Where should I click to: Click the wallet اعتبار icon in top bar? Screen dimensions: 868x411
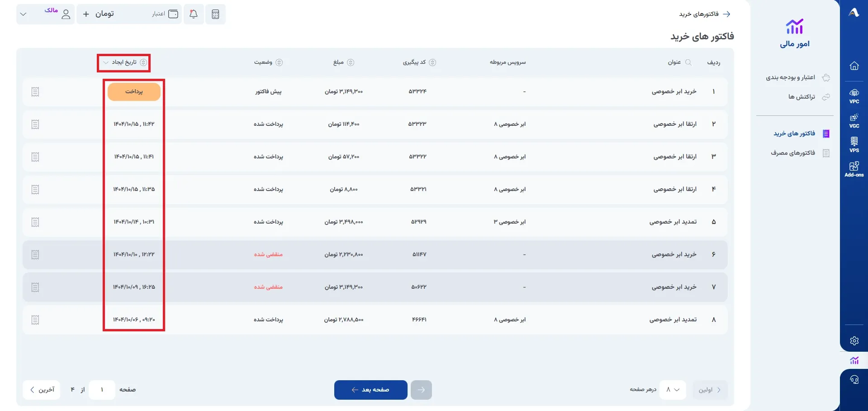tap(173, 14)
